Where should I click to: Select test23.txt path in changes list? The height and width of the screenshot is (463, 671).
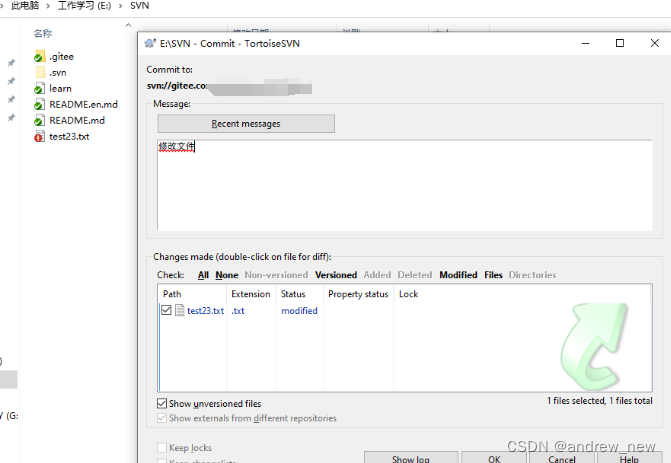point(206,311)
